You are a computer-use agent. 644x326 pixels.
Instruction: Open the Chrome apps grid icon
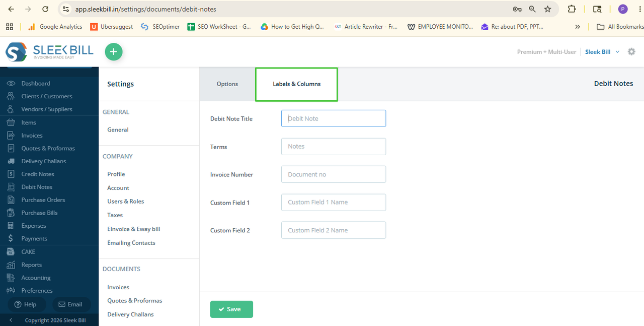(10, 27)
